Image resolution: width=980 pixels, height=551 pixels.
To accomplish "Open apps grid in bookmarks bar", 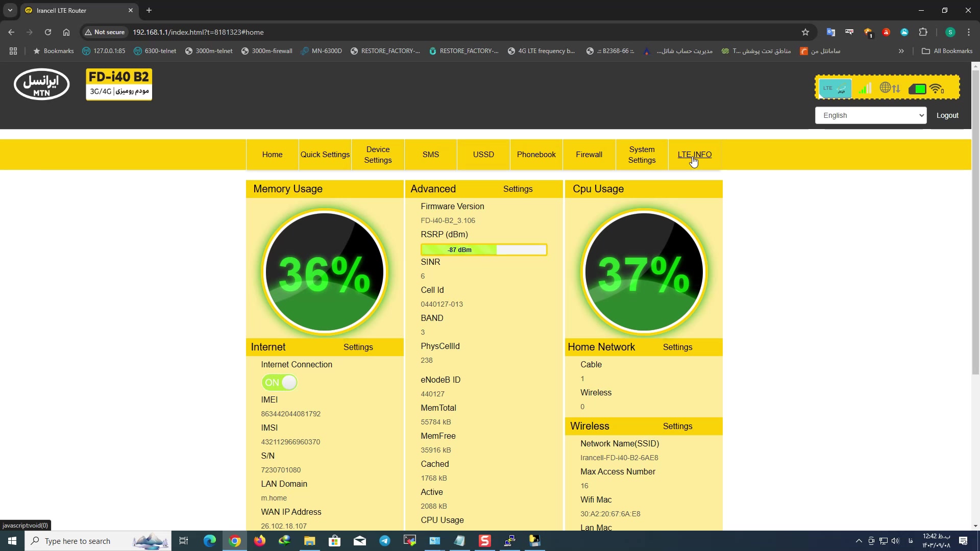I will point(13,51).
